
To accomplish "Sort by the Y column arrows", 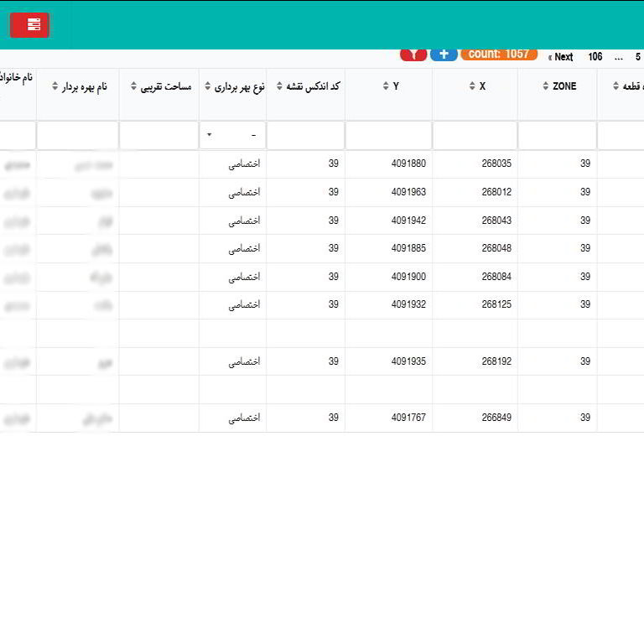I will coord(386,86).
